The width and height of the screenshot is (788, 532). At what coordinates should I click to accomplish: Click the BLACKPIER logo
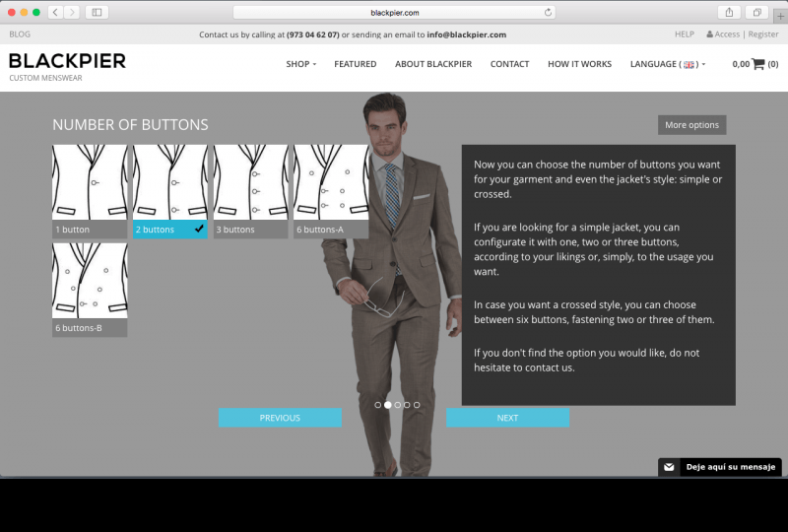[67, 61]
